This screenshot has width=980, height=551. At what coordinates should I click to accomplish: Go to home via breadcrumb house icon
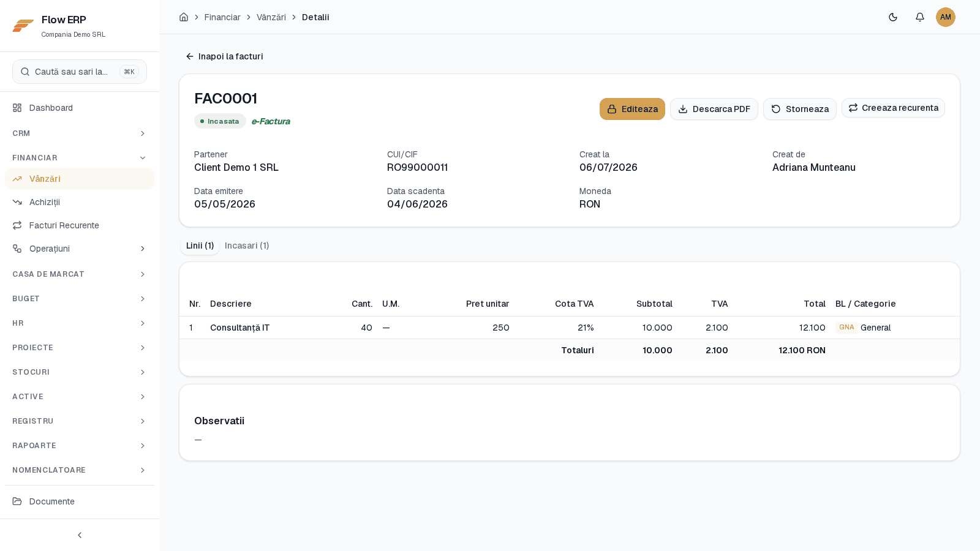click(x=184, y=17)
